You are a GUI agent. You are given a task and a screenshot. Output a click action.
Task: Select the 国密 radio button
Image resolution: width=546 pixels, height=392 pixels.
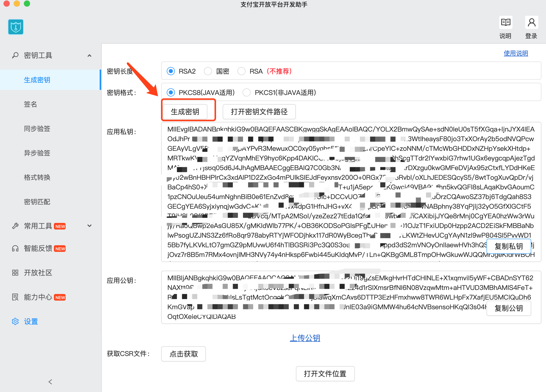point(208,71)
